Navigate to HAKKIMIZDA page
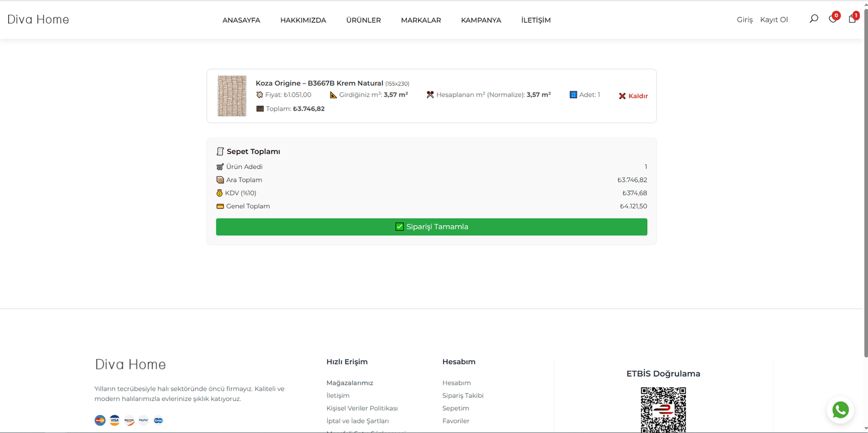This screenshot has width=868, height=433. (x=303, y=20)
